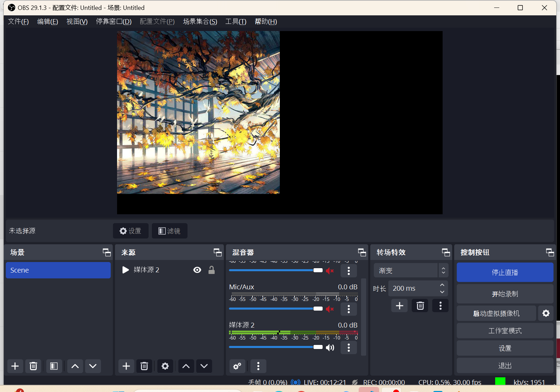Decrease transition duration with down arrow
560x392 pixels.
[442, 292]
